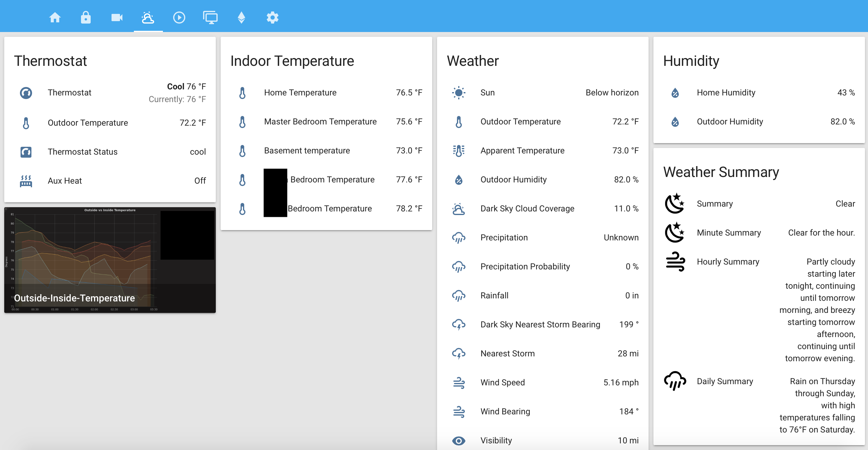The height and width of the screenshot is (450, 868).
Task: Open Home Temperature sensor details
Action: click(300, 93)
